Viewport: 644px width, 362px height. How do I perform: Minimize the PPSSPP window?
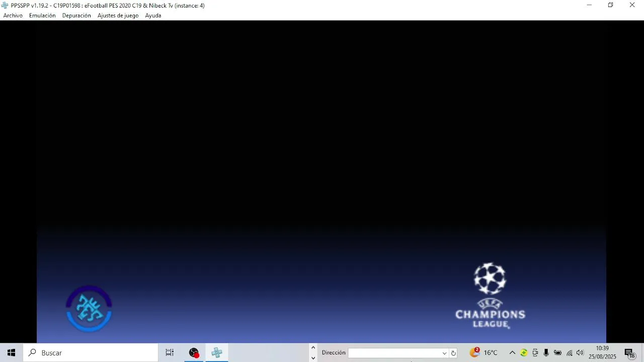(x=589, y=5)
